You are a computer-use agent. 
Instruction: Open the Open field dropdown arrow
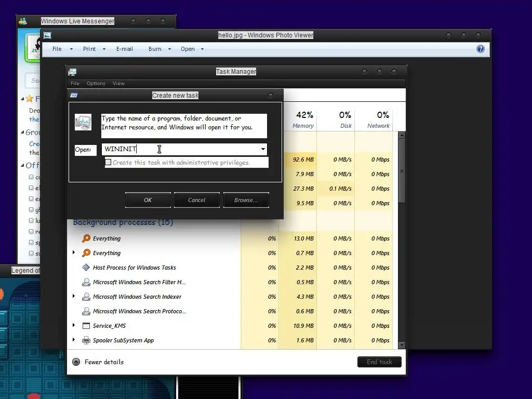pos(263,149)
